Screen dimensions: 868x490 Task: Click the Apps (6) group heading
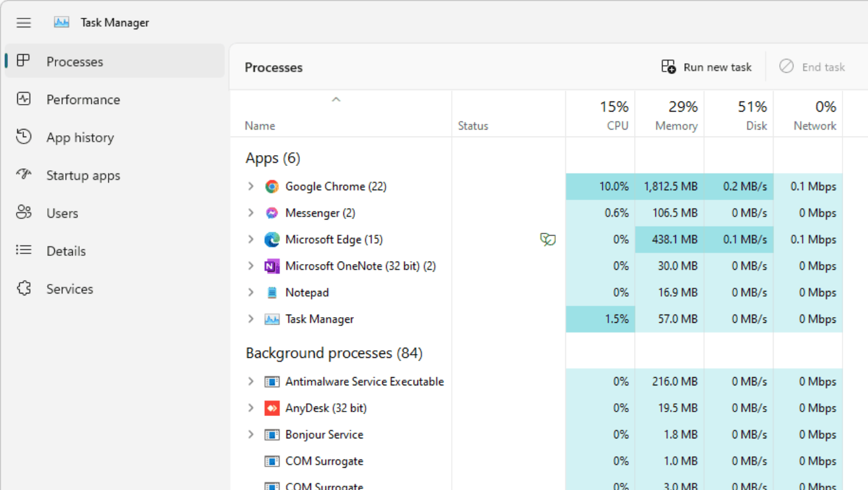273,158
